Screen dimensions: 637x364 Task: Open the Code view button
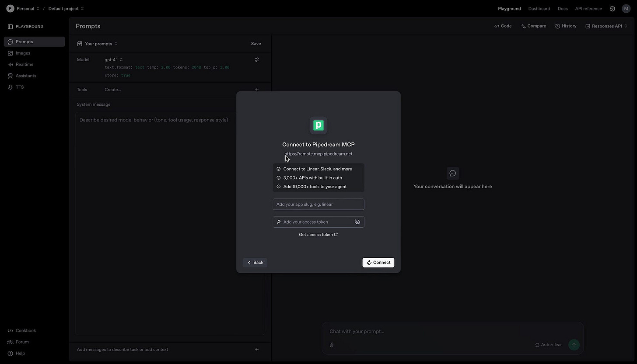pos(503,26)
